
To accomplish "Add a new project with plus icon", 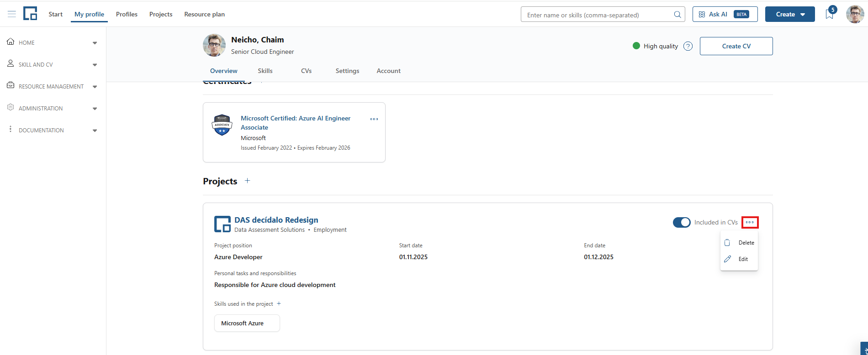I will [x=247, y=181].
